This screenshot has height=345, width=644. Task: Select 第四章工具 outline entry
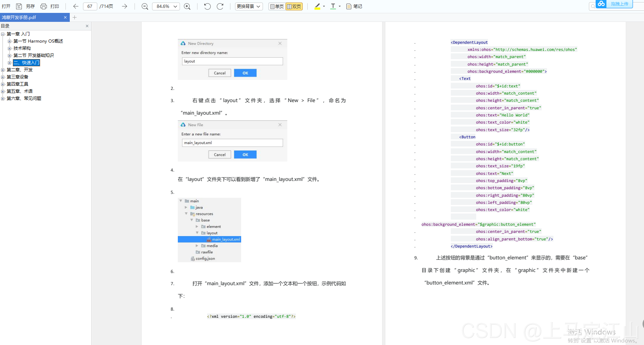(x=18, y=84)
